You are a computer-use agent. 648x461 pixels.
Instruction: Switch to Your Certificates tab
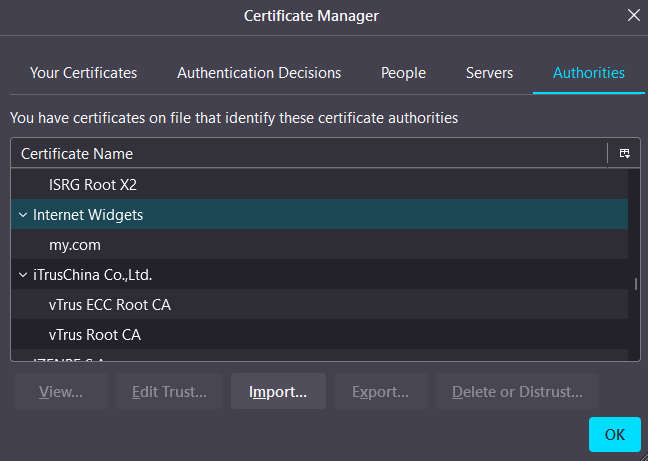tap(83, 73)
